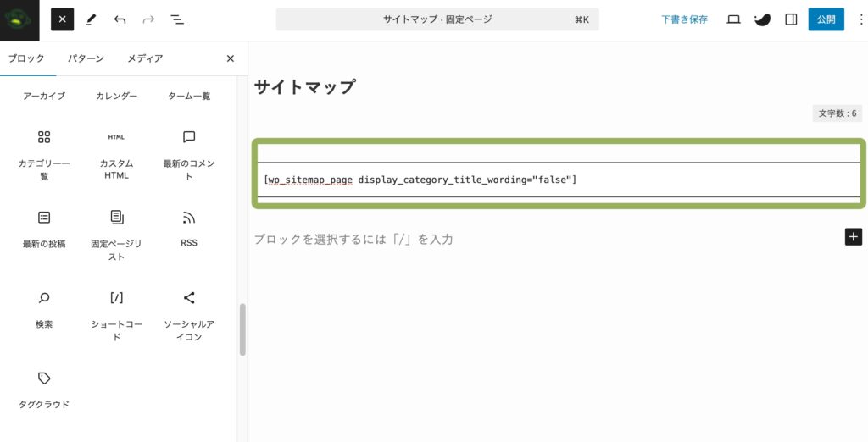The height and width of the screenshot is (442, 868).
Task: Click the 公開 publish button
Action: [x=826, y=20]
